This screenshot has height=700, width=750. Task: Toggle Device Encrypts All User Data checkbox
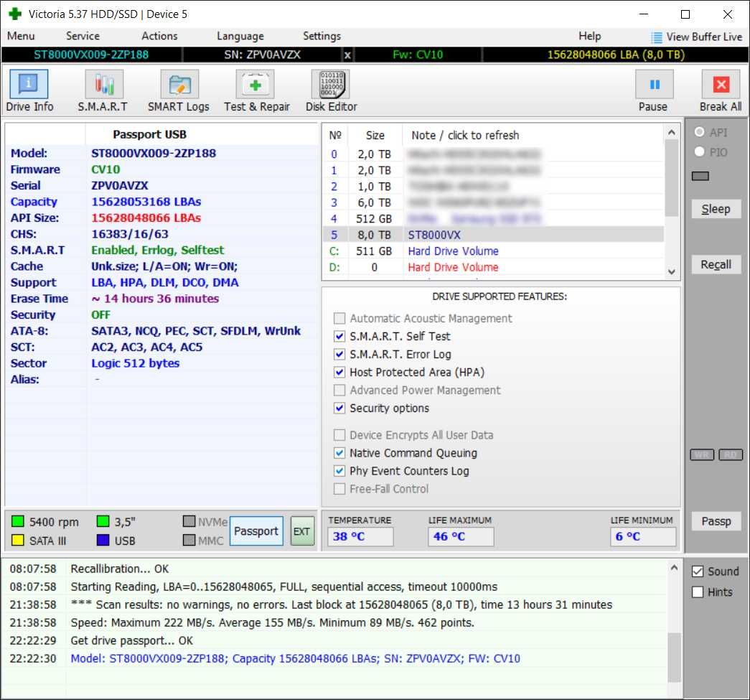click(x=339, y=435)
